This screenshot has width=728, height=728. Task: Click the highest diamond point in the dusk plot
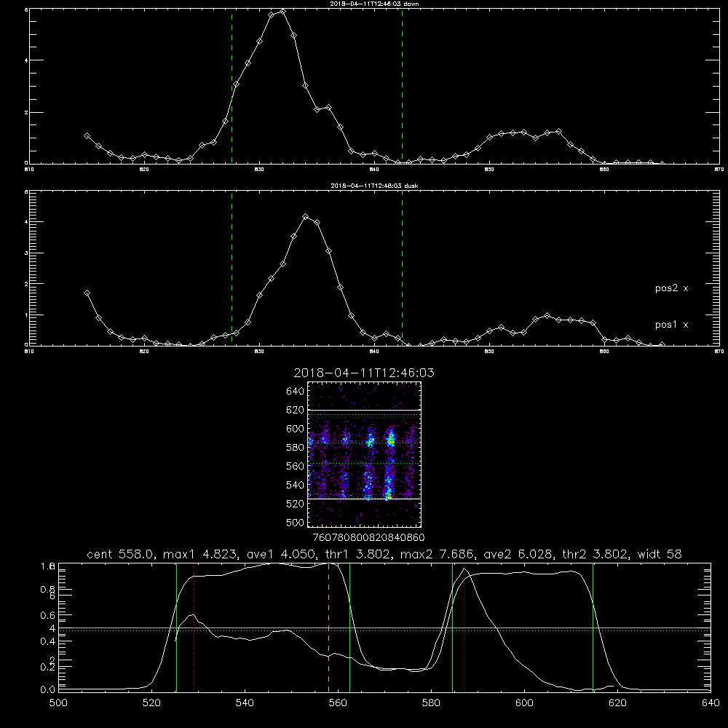(x=305, y=216)
